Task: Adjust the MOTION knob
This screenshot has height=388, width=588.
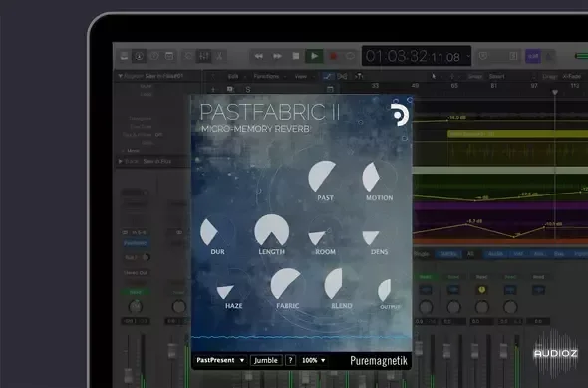Action: [x=379, y=177]
